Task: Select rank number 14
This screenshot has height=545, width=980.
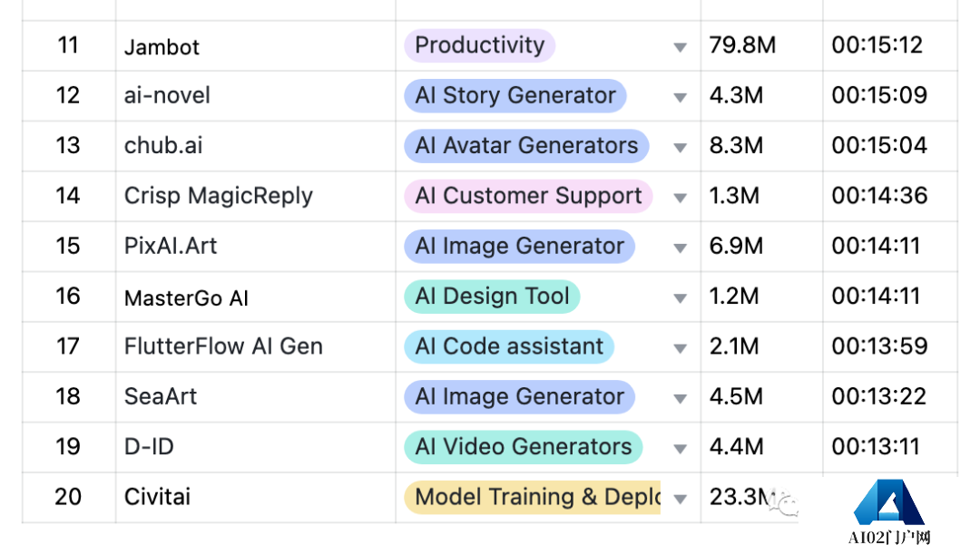Action: [x=68, y=196]
